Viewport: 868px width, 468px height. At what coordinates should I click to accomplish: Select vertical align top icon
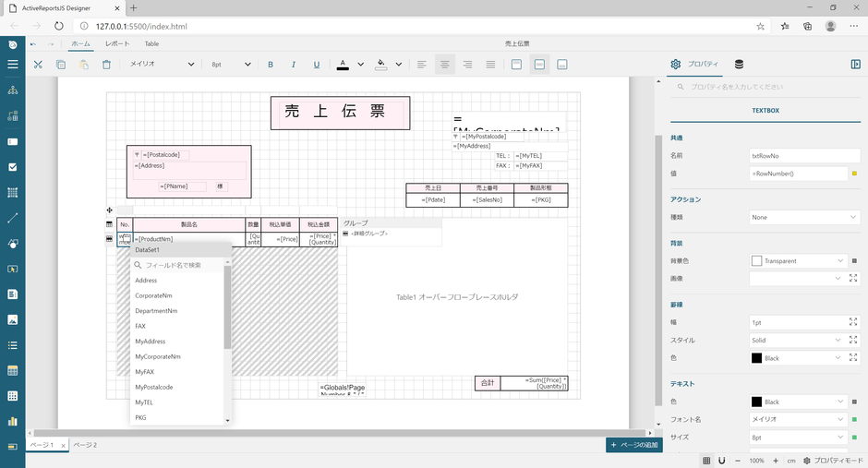(x=516, y=65)
